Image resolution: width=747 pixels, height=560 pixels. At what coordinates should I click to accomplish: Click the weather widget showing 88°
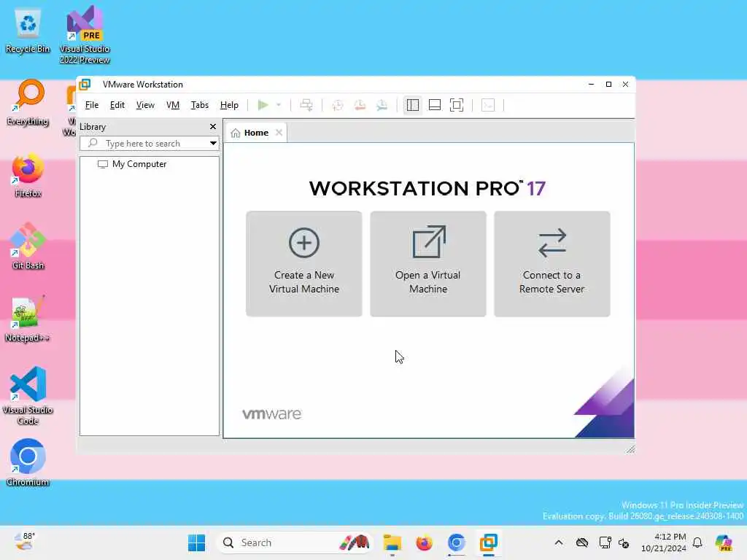(25, 542)
